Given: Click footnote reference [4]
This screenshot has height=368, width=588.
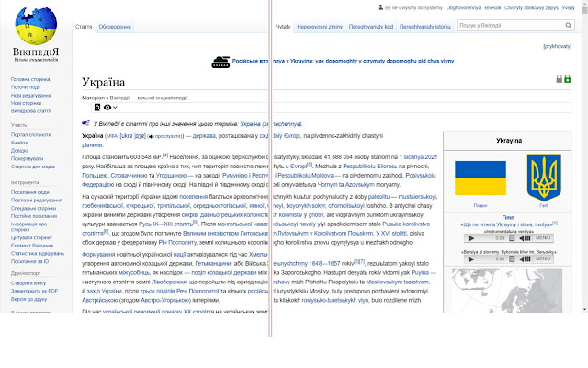Looking at the screenshot, I should pos(165,155).
